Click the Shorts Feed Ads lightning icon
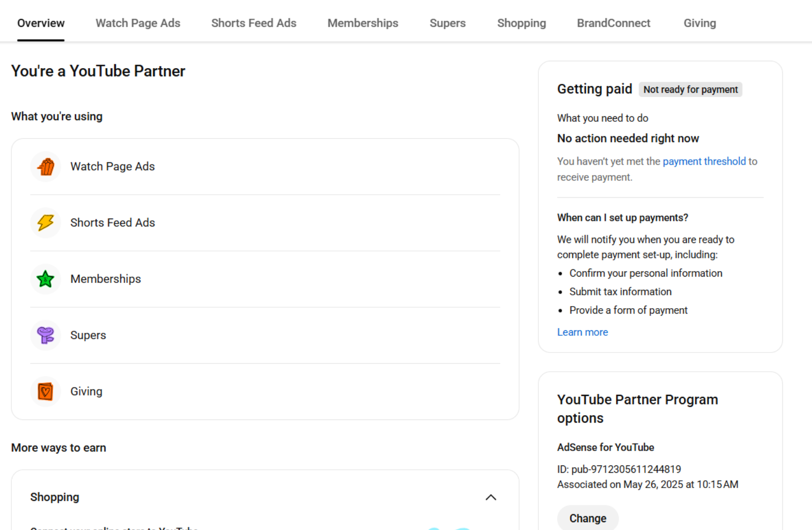This screenshot has width=812, height=530. (46, 223)
